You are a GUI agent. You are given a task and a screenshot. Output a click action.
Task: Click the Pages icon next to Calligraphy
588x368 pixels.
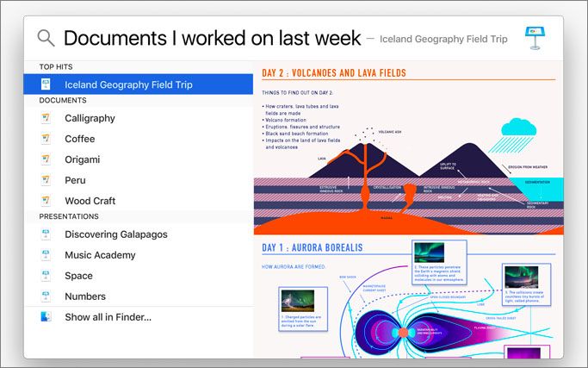(46, 118)
